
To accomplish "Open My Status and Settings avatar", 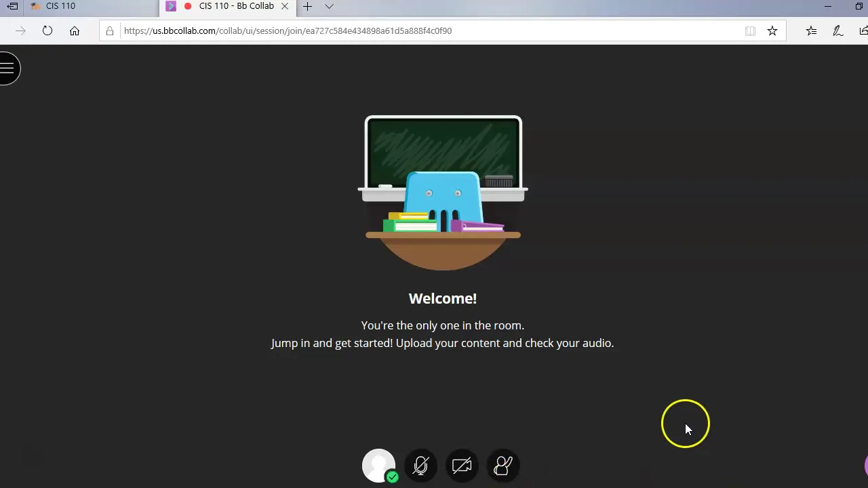I will pos(378,465).
